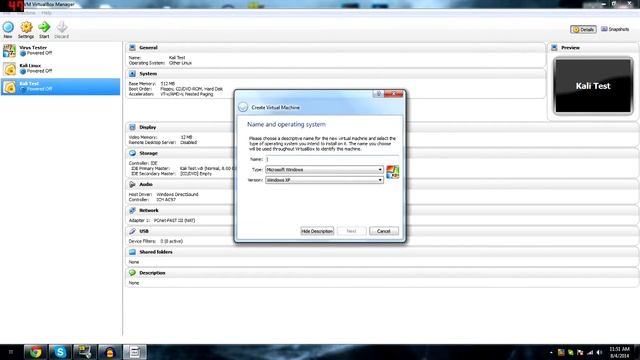Image resolution: width=640 pixels, height=360 pixels.
Task: Open the Machine menu
Action: click(x=26, y=13)
